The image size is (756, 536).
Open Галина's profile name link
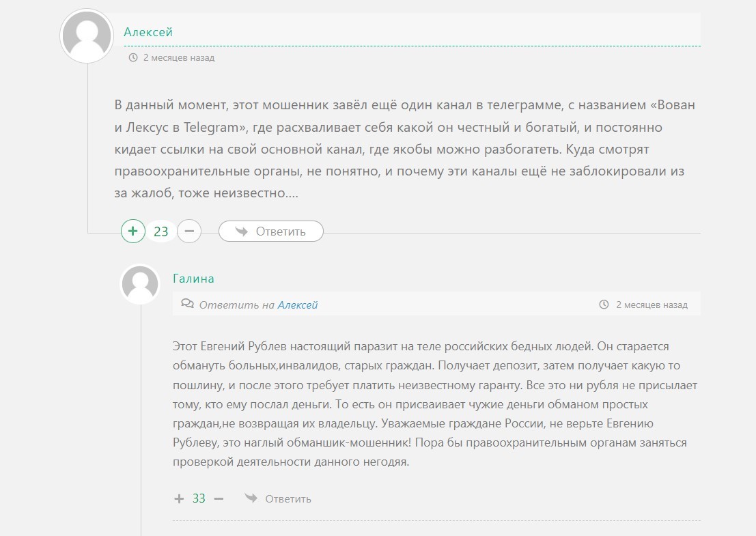pos(193,279)
